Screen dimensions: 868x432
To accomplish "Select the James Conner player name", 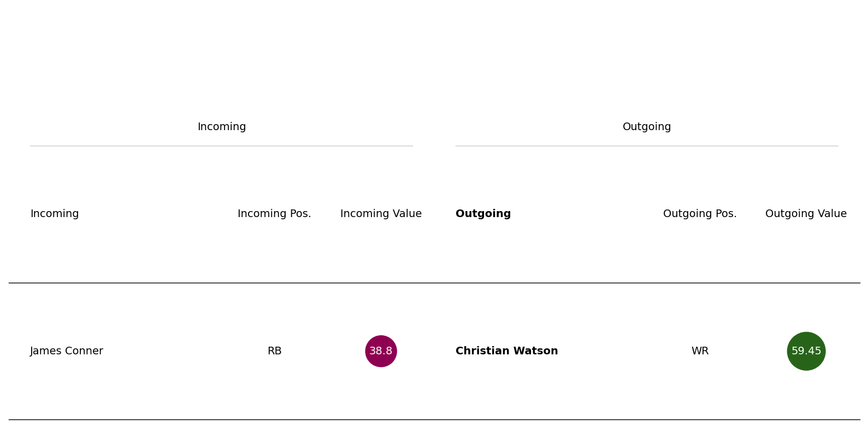I will point(67,351).
